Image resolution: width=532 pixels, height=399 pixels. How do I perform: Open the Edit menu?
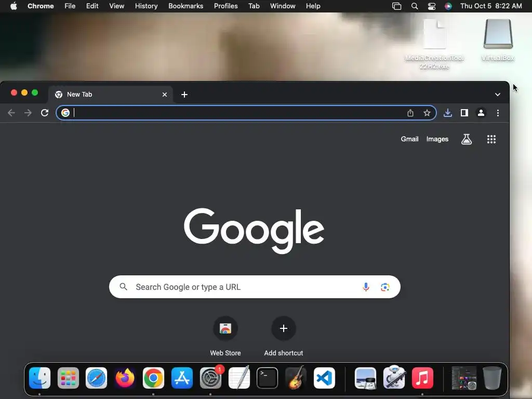92,6
